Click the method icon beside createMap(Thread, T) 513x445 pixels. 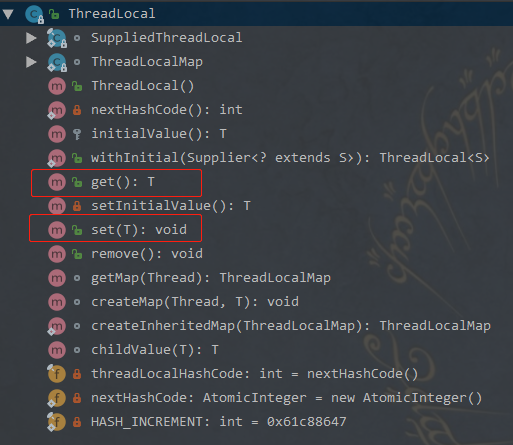[57, 302]
